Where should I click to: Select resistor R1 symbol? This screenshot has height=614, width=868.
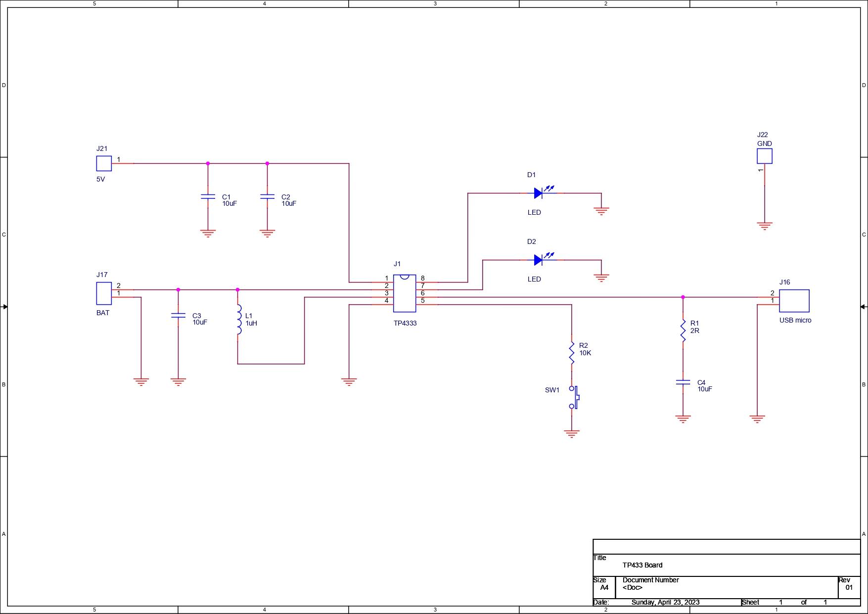(x=683, y=331)
